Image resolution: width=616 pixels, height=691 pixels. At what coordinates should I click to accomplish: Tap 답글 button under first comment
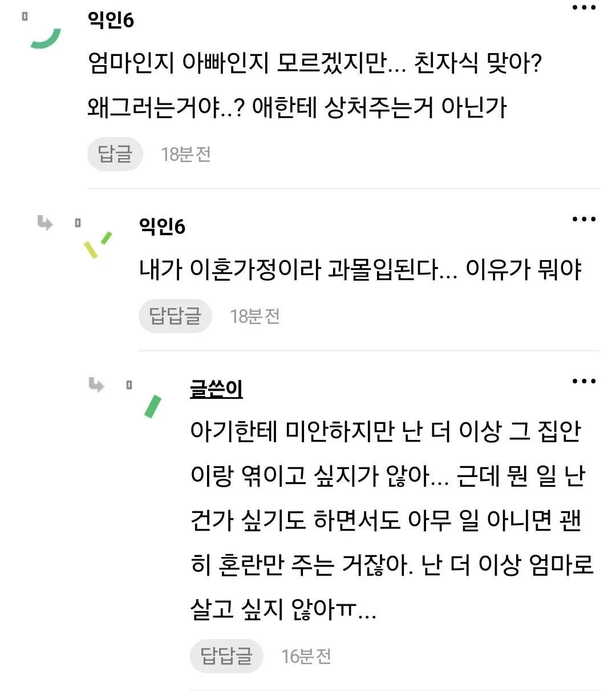[115, 154]
